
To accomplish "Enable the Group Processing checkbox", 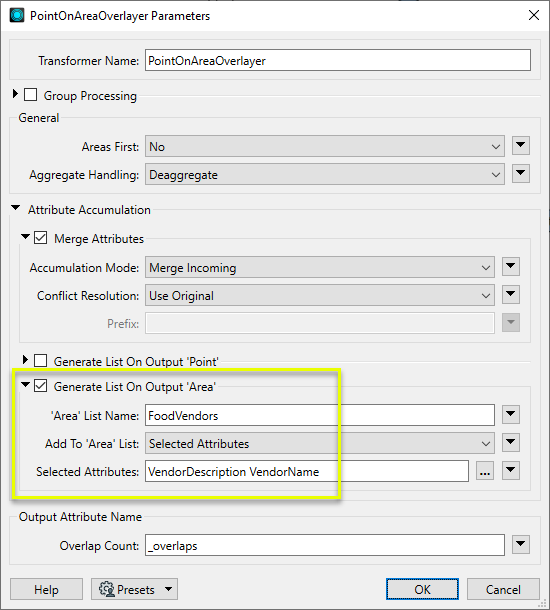I will (31, 95).
